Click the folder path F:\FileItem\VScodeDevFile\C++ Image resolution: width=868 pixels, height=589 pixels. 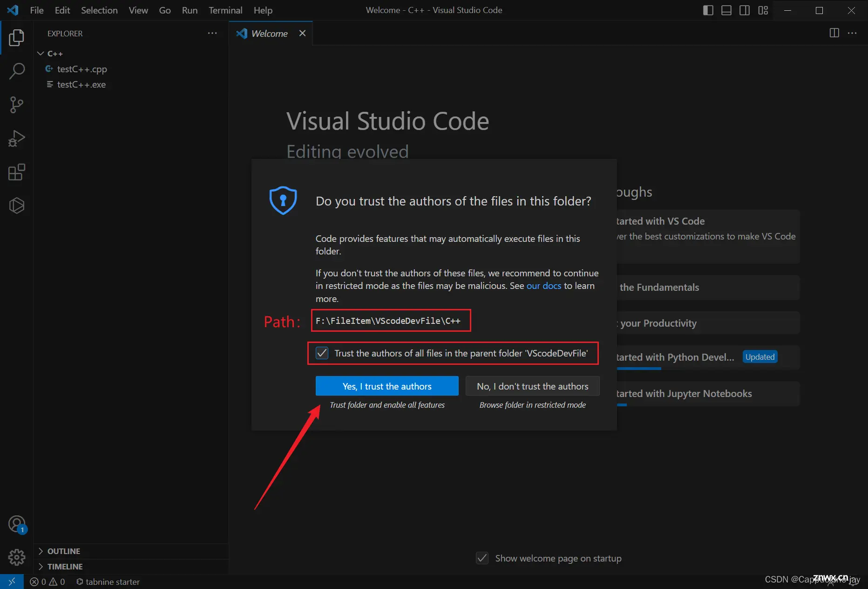388,321
